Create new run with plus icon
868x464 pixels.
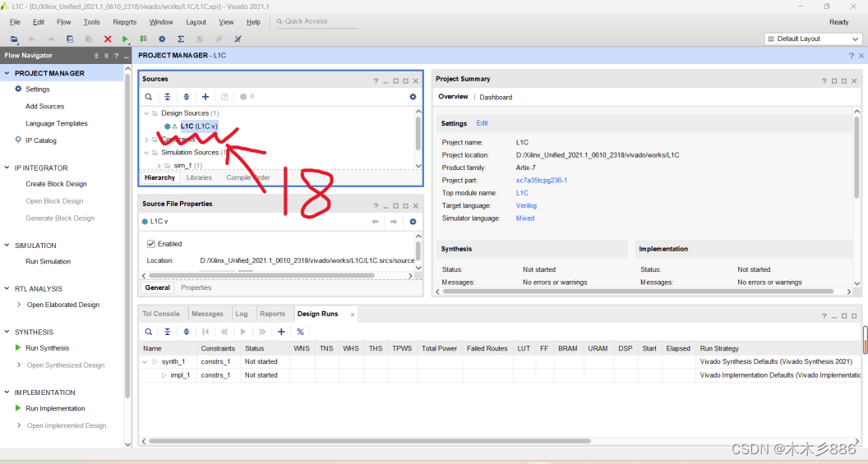coord(281,332)
